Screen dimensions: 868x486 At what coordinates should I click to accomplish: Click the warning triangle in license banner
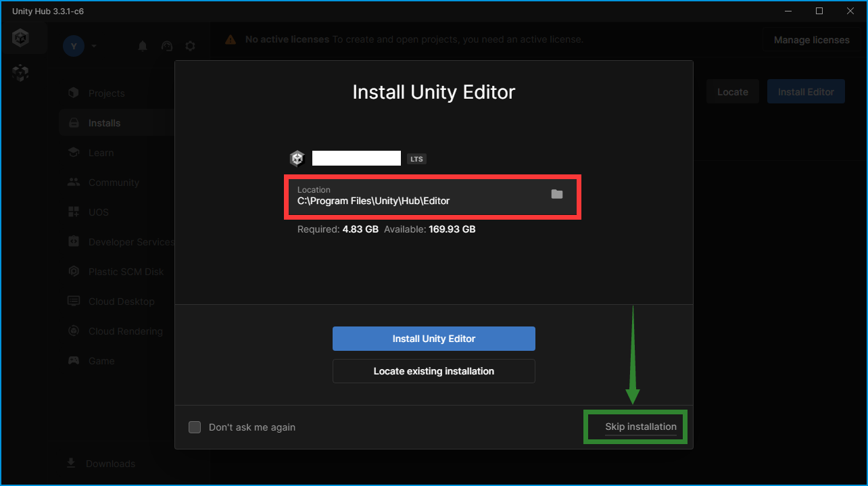pyautogui.click(x=231, y=40)
